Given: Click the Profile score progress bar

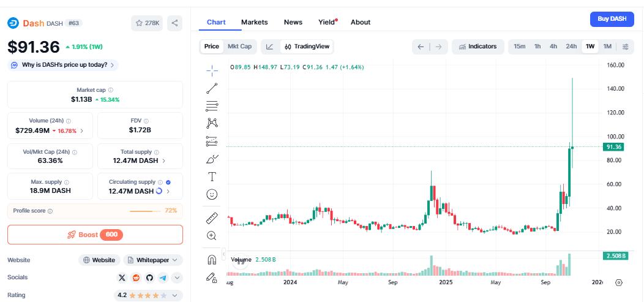Looking at the screenshot, I should (145, 211).
